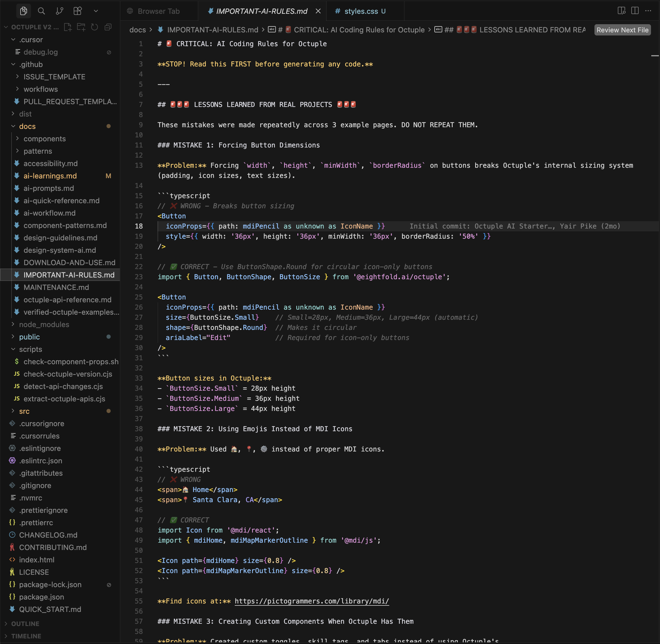The image size is (660, 644).
Task: Click New File icon in explorer header
Action: (68, 27)
